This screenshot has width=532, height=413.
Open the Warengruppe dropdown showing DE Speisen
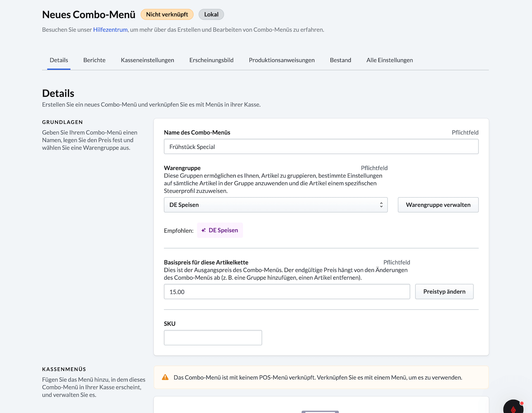click(275, 205)
